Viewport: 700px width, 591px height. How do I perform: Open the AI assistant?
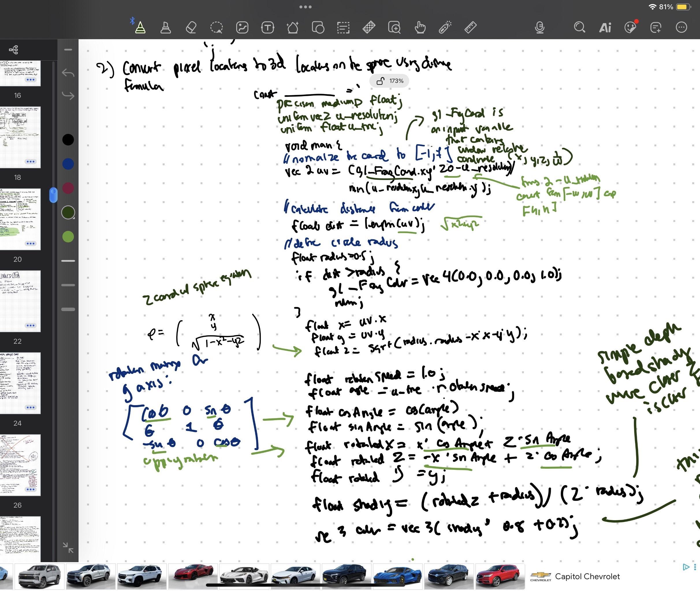(605, 27)
